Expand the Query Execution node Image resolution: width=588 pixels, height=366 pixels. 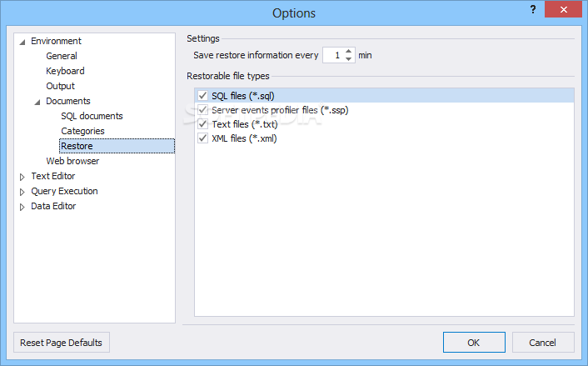22,192
